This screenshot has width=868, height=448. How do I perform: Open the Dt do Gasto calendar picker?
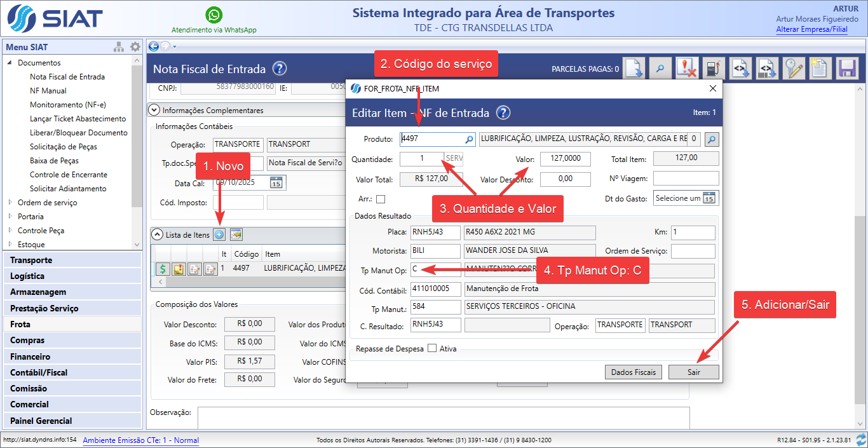click(709, 198)
